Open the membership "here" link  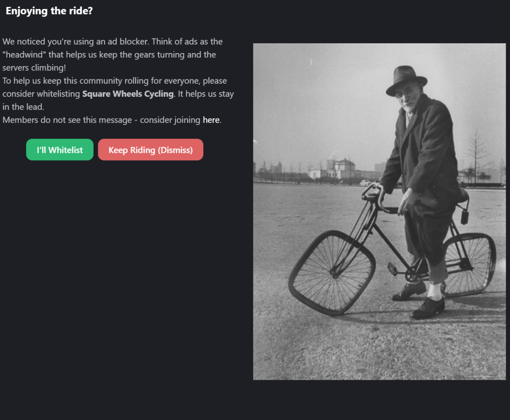[211, 120]
